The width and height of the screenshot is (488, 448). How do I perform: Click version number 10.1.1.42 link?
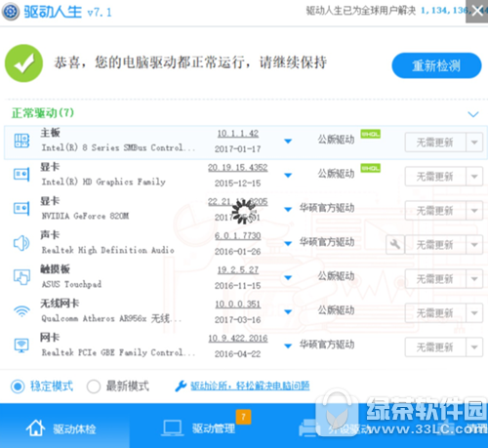pos(238,134)
